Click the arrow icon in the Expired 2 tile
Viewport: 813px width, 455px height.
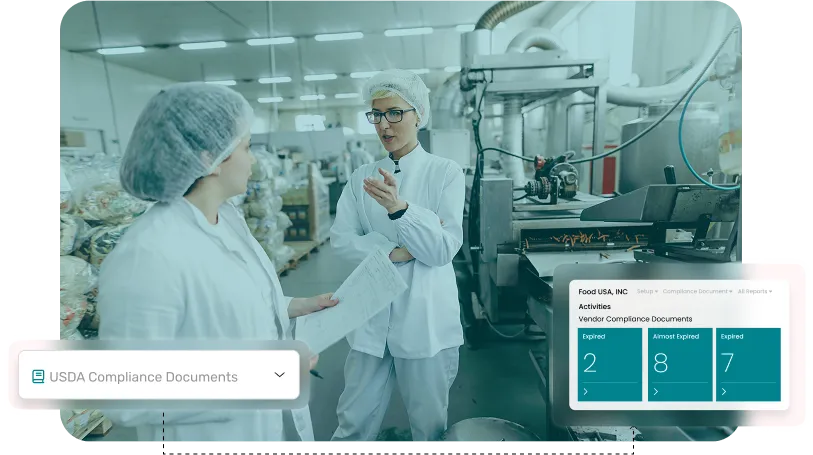[586, 391]
